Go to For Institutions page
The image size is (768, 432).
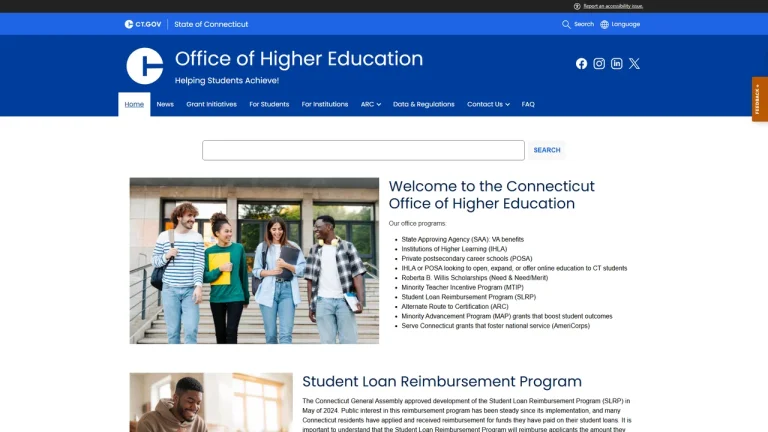325,104
